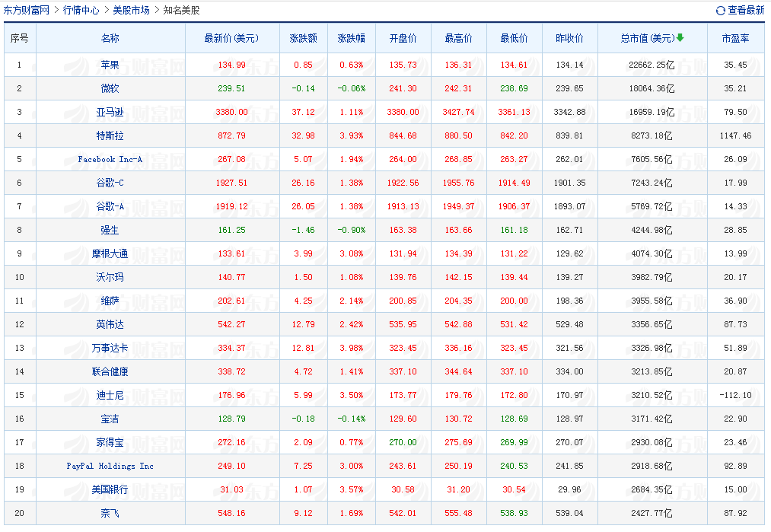Screen dimensions: 771x532
Task: Sort by 开盘价 column header
Action: (403, 38)
